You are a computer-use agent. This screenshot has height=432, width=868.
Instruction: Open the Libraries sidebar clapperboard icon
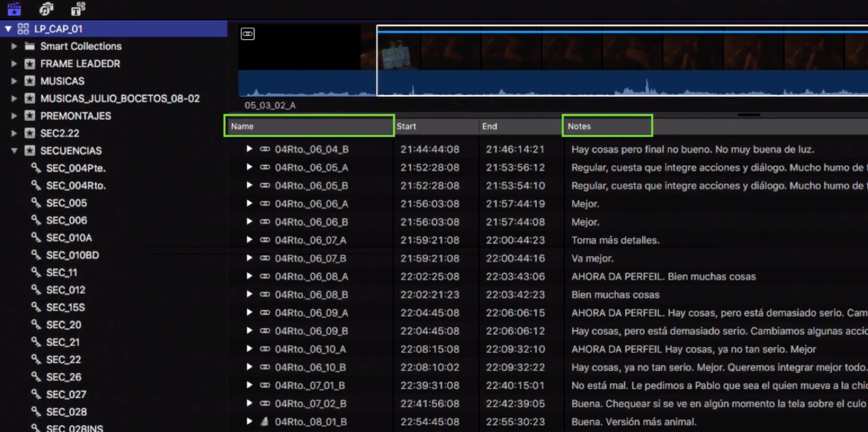(x=14, y=9)
